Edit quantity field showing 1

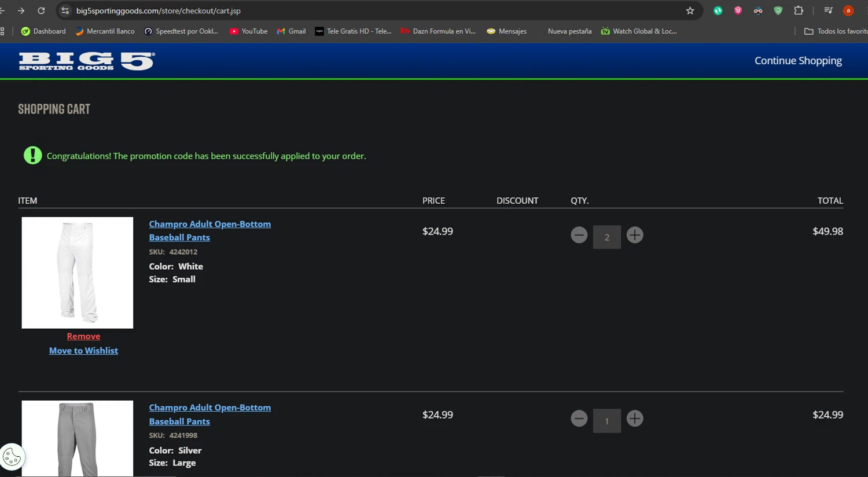pos(607,421)
